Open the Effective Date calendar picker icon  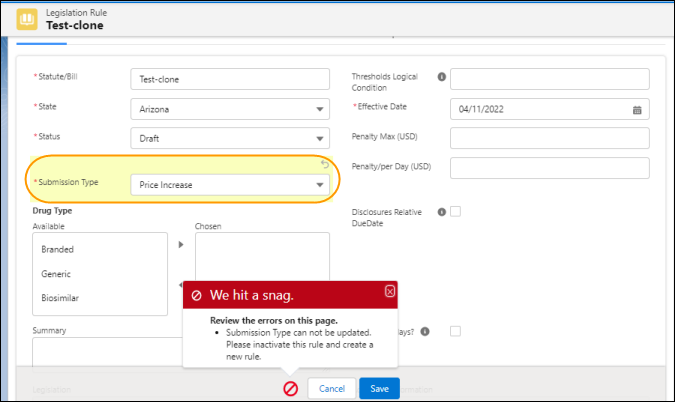637,110
